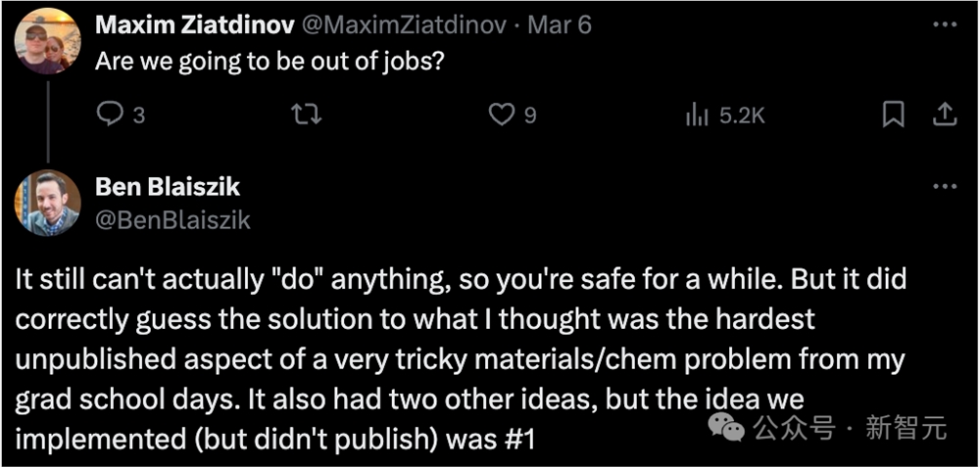The image size is (980, 467).
Task: Bookmark Maxim Ziatdinov's tweet
Action: tap(893, 115)
